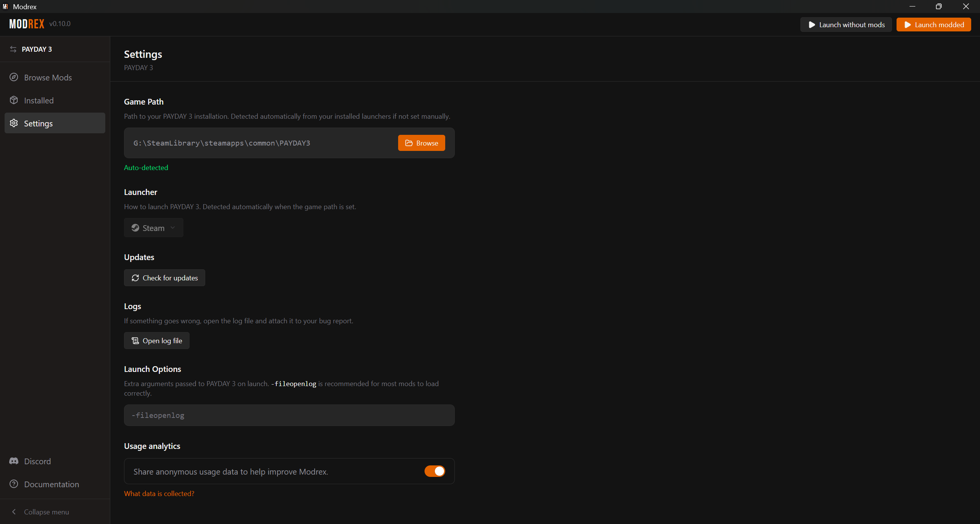Click the Discord logo icon in sidebar

pos(14,461)
